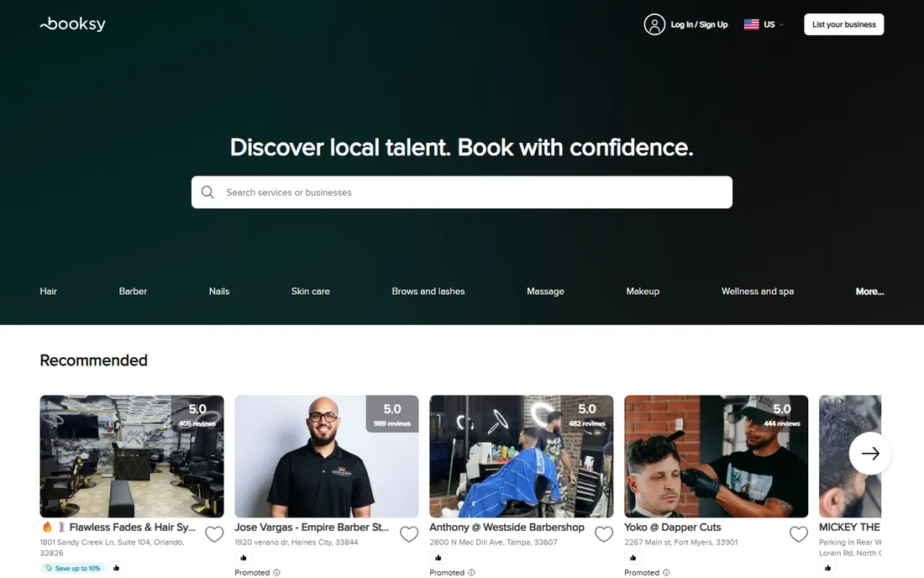Viewport: 924px width, 578px height.
Task: Click fire emoji on Flawless Fades title
Action: (47, 528)
